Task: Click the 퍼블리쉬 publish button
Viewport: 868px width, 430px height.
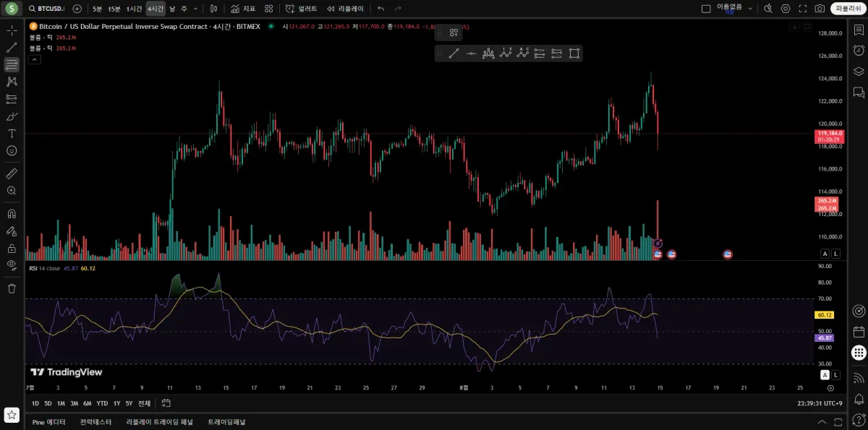Action: 847,9
